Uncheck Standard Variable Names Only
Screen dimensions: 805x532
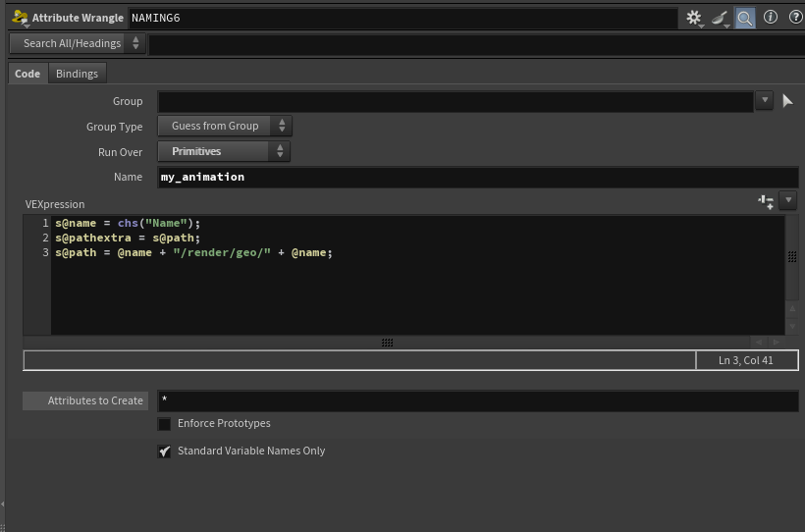coord(164,452)
